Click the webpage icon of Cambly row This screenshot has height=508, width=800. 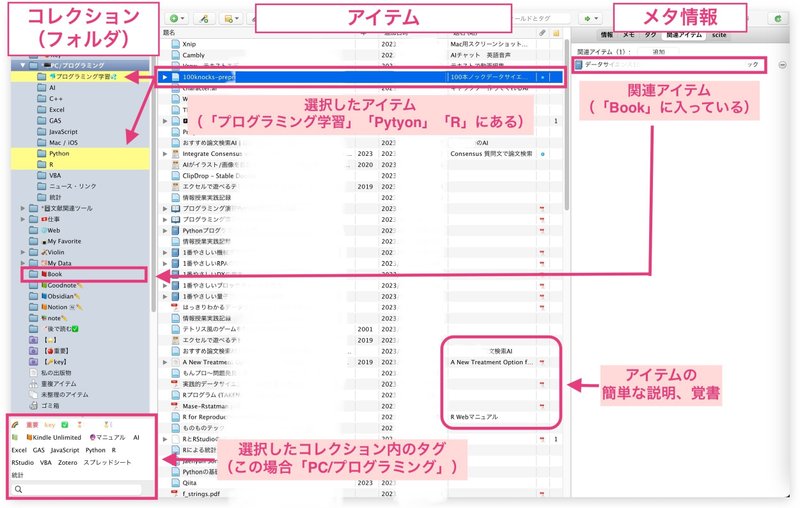(x=175, y=55)
